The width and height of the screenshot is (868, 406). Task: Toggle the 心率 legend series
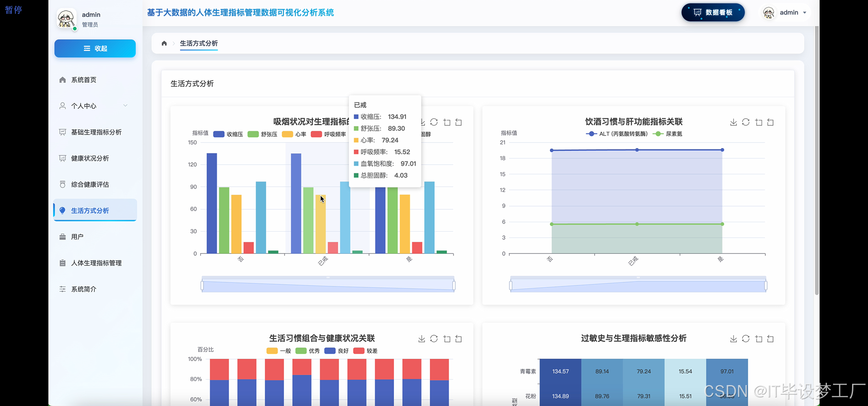tap(294, 134)
